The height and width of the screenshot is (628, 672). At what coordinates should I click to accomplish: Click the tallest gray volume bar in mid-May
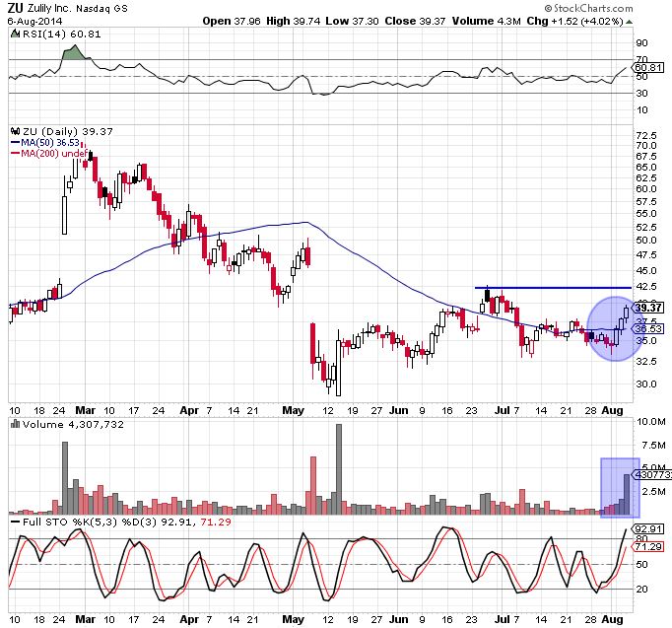(x=339, y=469)
